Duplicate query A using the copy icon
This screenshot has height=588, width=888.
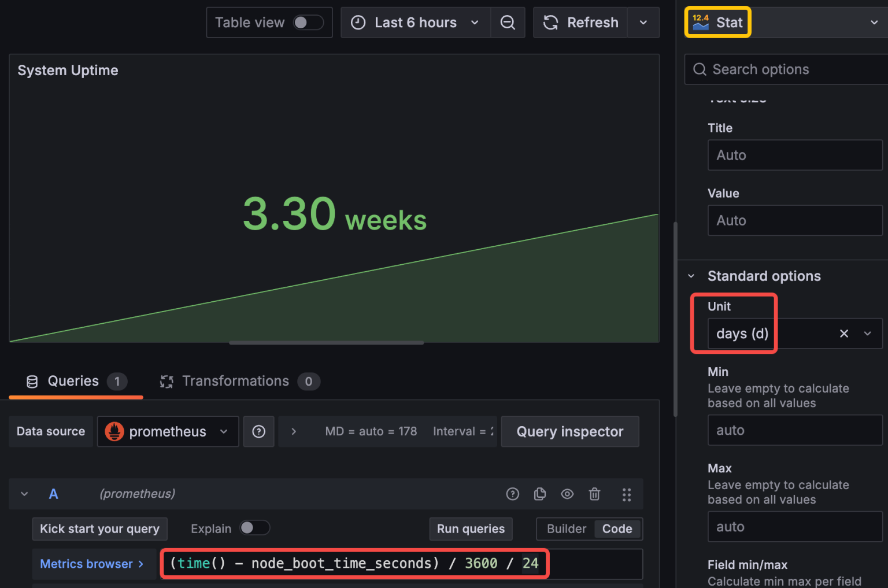(x=540, y=494)
